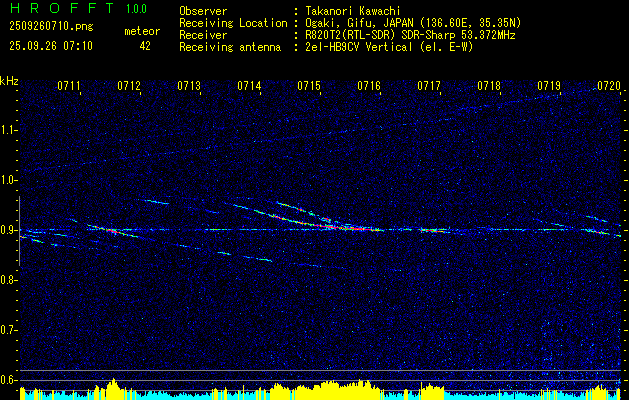This screenshot has width=629, height=400.
Task: Click the 0.9 kHz frequency label
Action: click(8, 230)
